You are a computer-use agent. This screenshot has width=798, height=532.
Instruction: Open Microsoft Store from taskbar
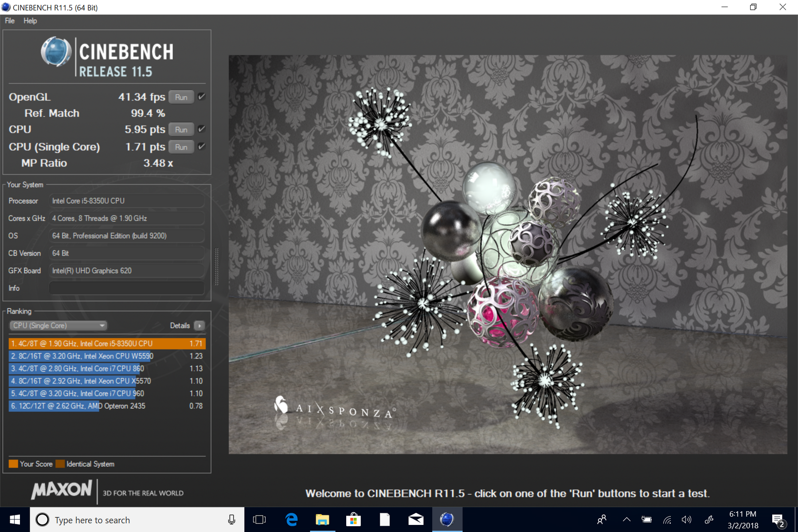tap(353, 520)
